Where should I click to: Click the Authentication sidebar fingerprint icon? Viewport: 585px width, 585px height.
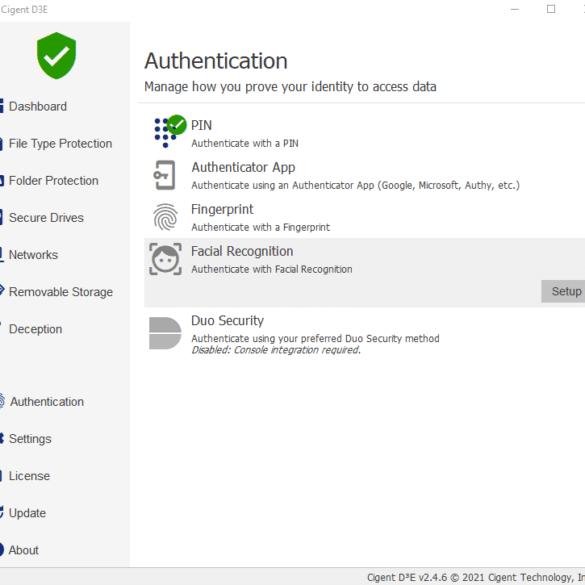point(2,401)
